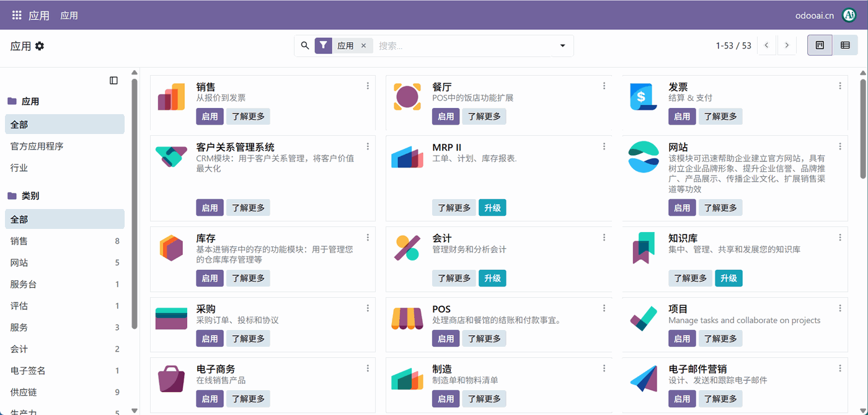Open the search options dropdown arrow
Viewport: 868px width, 415px height.
click(562, 45)
